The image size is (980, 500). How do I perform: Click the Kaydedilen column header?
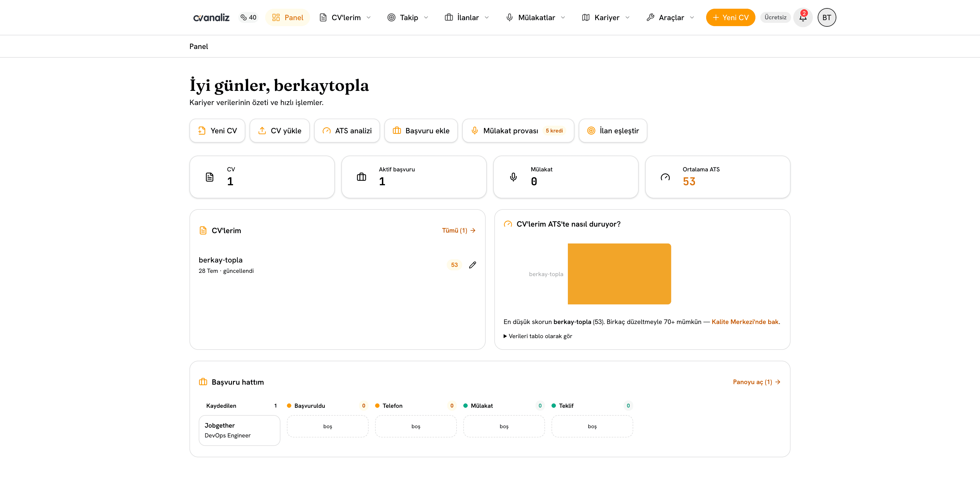click(x=221, y=406)
